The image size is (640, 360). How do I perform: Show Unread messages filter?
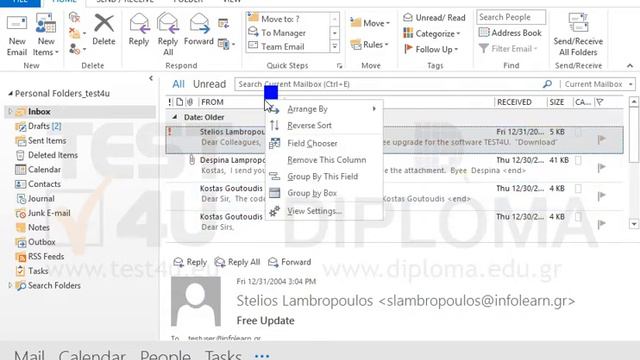point(209,84)
